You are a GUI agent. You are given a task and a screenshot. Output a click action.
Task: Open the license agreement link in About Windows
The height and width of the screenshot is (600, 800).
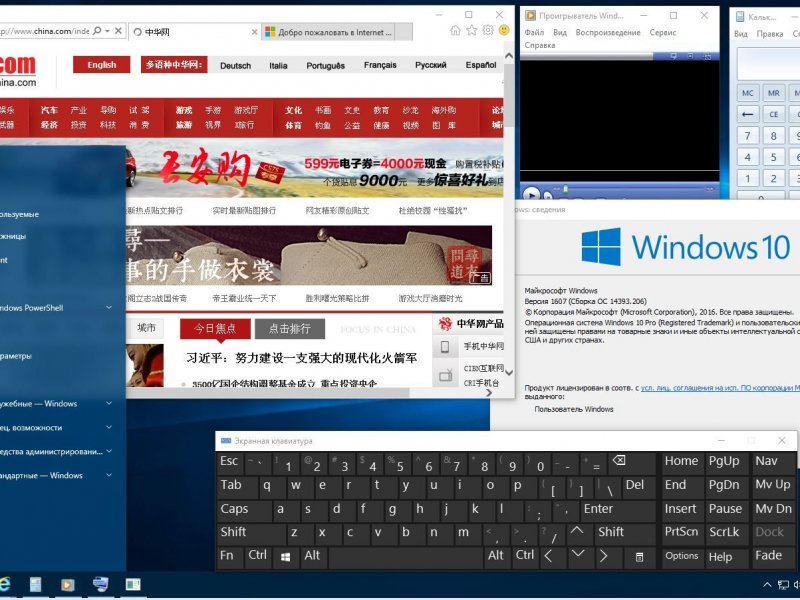[720, 388]
